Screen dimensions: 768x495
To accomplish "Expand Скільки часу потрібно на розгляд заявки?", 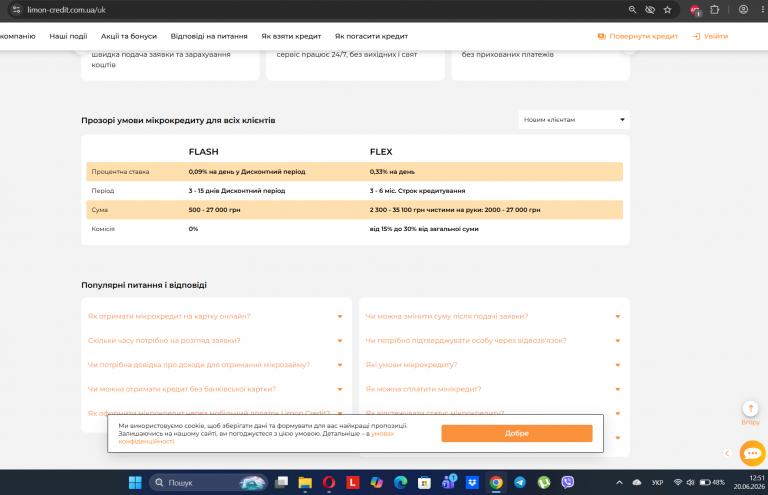I will 215,340.
